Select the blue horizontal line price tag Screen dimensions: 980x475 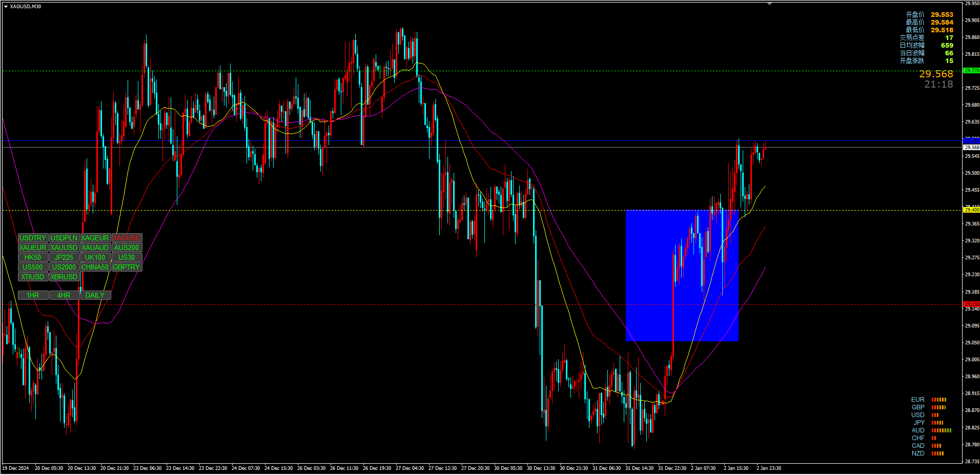point(971,140)
